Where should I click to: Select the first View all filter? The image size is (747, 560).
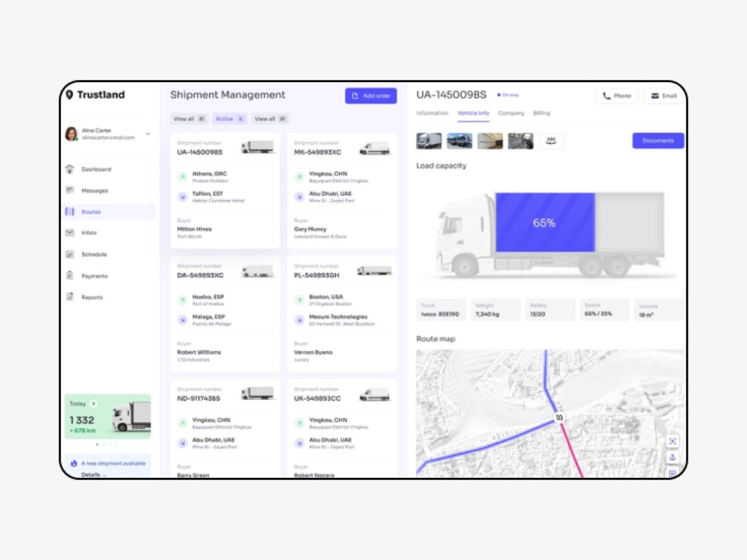(189, 118)
